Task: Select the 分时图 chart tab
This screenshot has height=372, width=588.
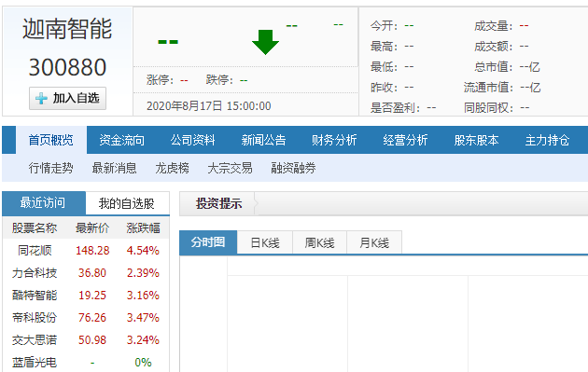Action: (x=208, y=242)
